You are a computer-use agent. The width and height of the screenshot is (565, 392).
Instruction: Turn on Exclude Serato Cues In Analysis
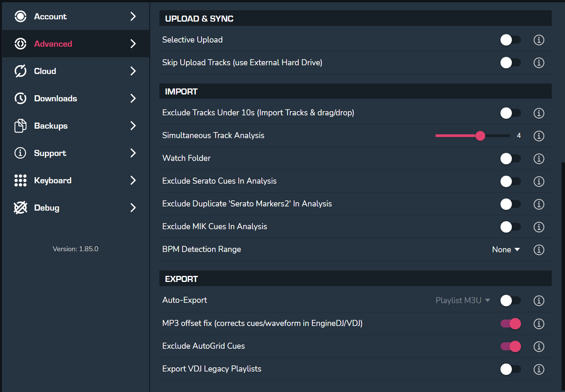[510, 181]
